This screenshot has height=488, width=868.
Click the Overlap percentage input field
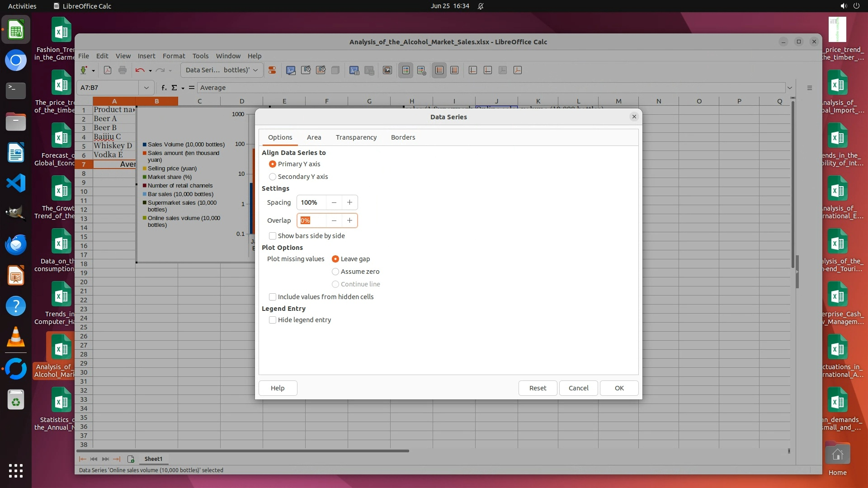tap(312, 221)
